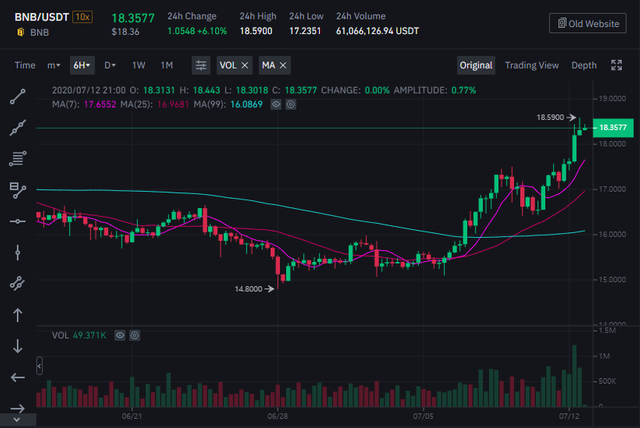
Task: Select the Time line chart option
Action: pyautogui.click(x=25, y=65)
